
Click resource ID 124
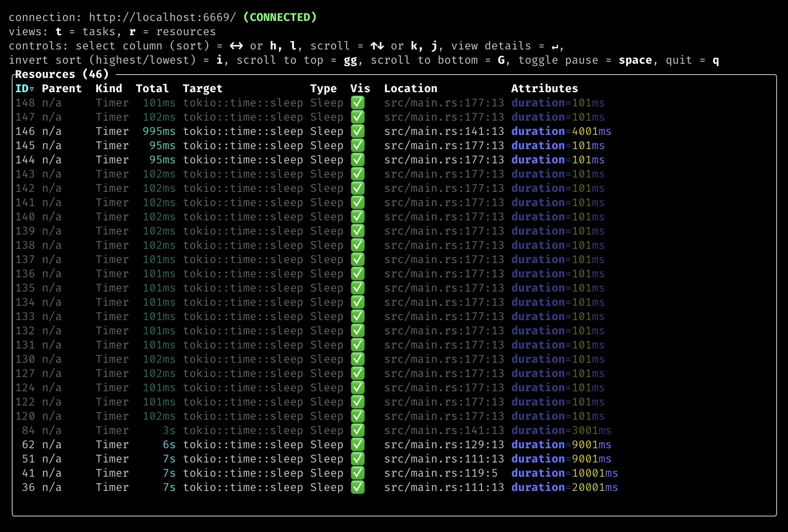tap(25, 387)
